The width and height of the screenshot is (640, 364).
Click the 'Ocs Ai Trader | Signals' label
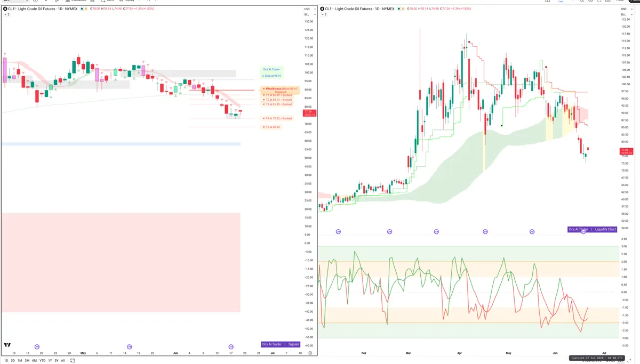pyautogui.click(x=282, y=344)
